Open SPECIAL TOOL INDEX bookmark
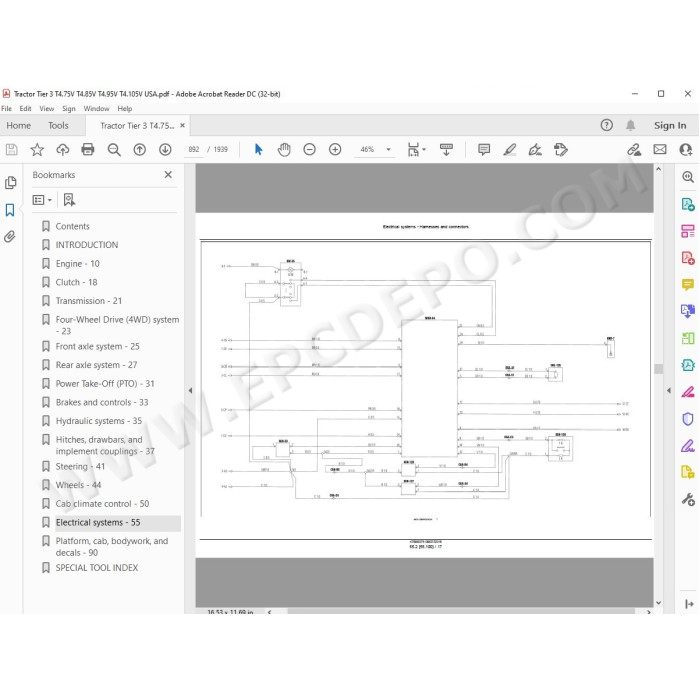The height and width of the screenshot is (700, 700). (96, 568)
